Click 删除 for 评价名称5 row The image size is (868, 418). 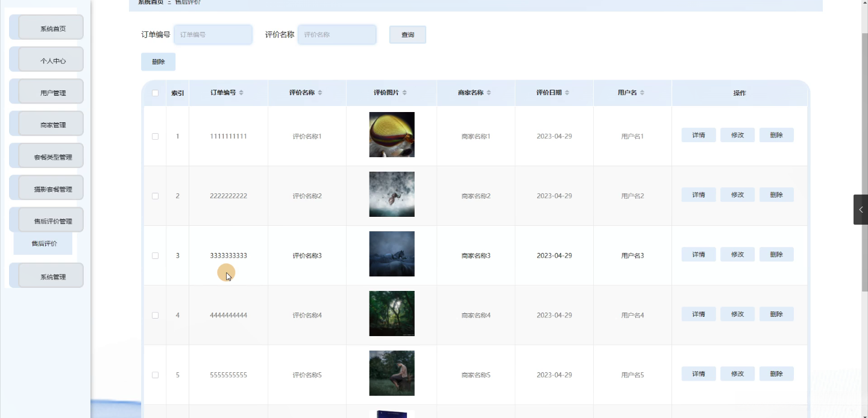click(x=776, y=373)
